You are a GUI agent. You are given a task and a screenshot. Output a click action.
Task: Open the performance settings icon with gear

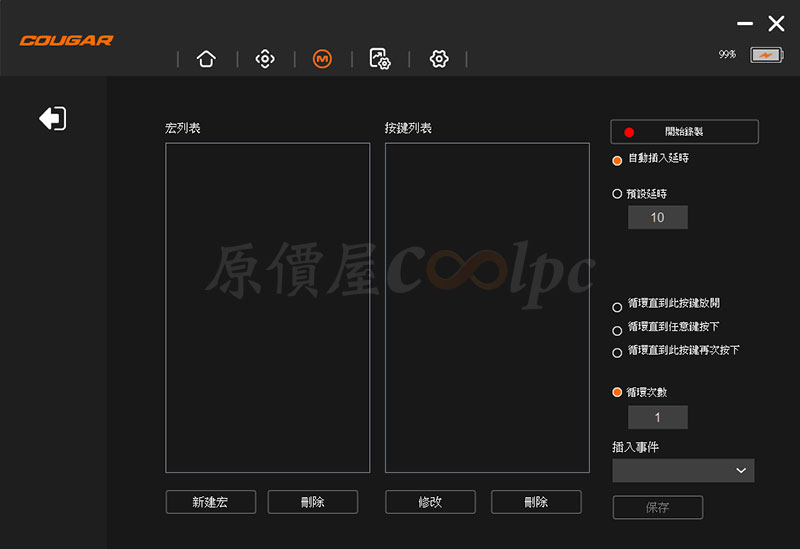(x=380, y=59)
